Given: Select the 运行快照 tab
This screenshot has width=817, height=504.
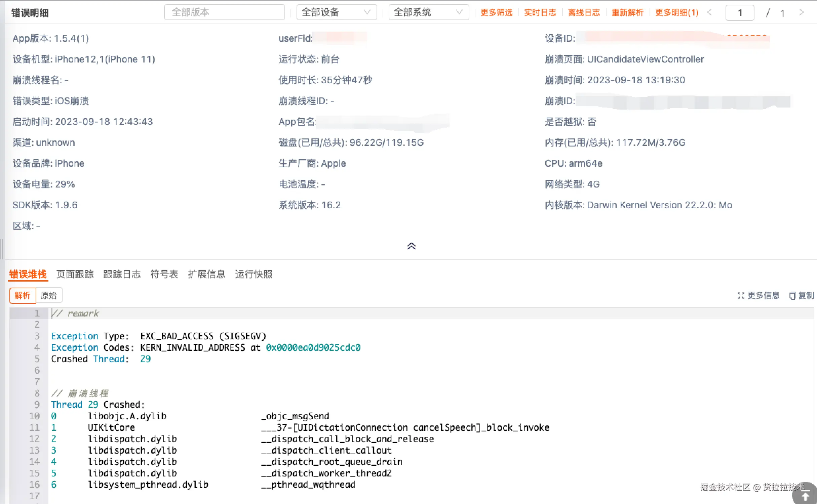Looking at the screenshot, I should (254, 274).
